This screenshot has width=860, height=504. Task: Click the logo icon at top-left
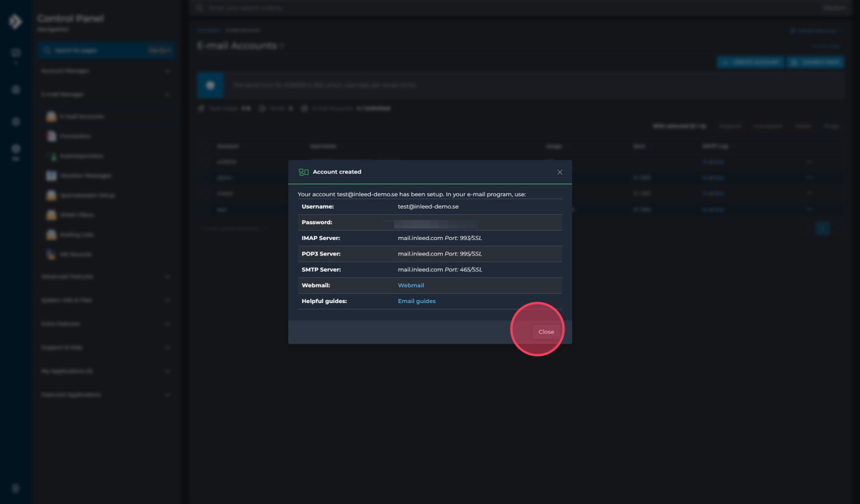coord(15,22)
